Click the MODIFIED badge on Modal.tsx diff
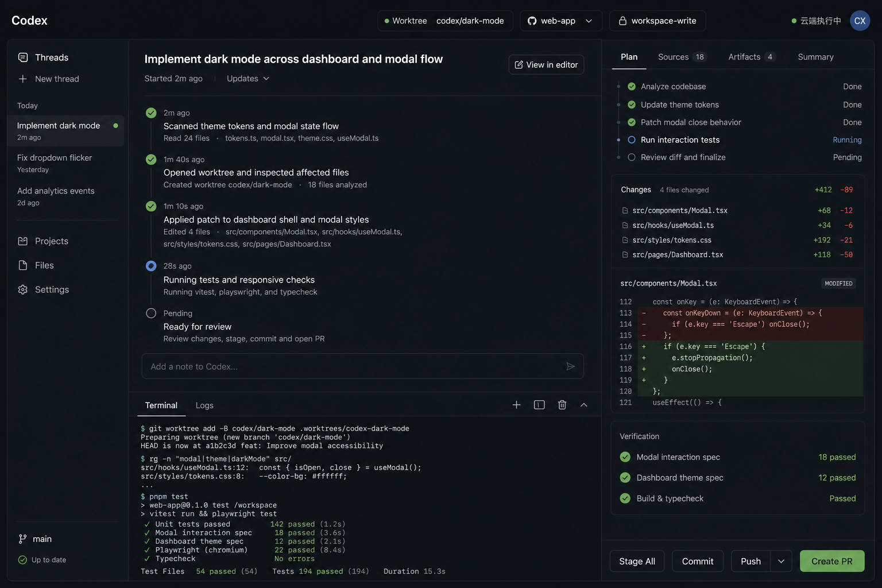882x588 pixels. click(x=838, y=284)
